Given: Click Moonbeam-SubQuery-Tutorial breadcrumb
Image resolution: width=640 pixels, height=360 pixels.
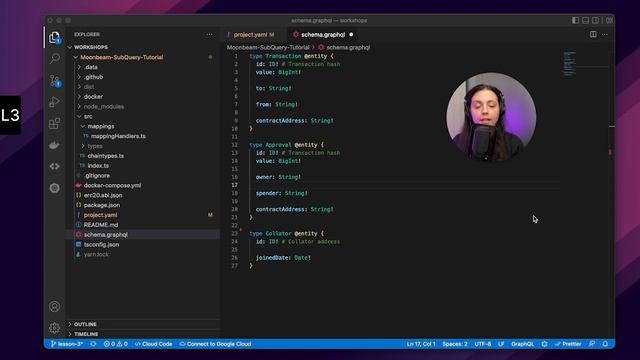Looking at the screenshot, I should click(268, 47).
